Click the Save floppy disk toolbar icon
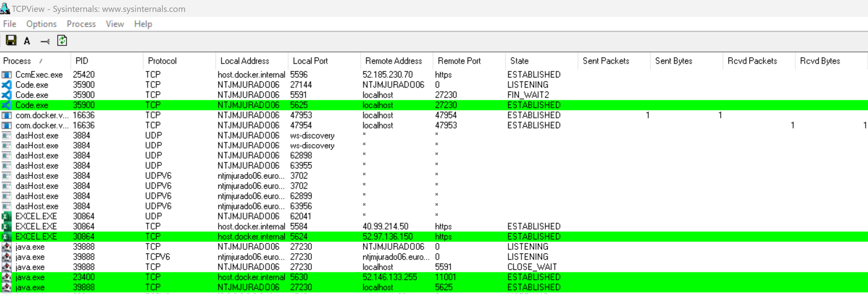Screen dimensions: 868x294 pos(11,41)
